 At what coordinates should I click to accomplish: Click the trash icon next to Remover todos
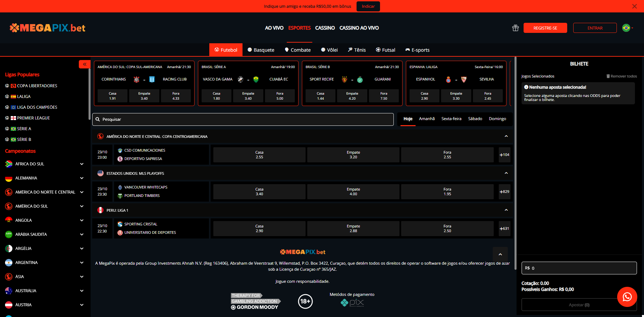tap(608, 76)
